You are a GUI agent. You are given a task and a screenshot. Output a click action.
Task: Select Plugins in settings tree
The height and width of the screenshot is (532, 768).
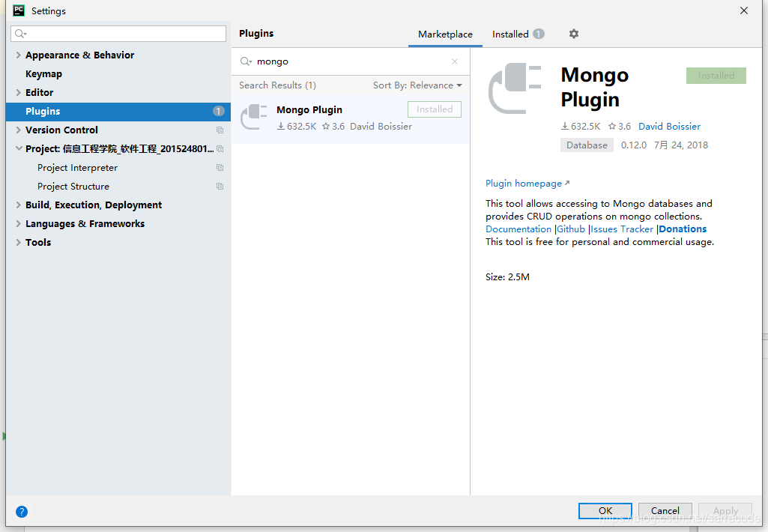coord(118,111)
